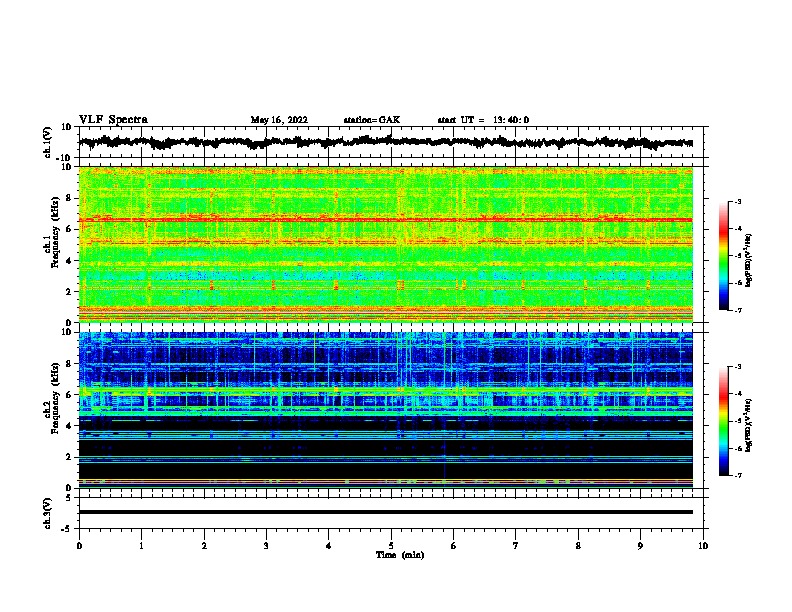Click time axis tick label '2'
This screenshot has height=612, width=792.
204,546
